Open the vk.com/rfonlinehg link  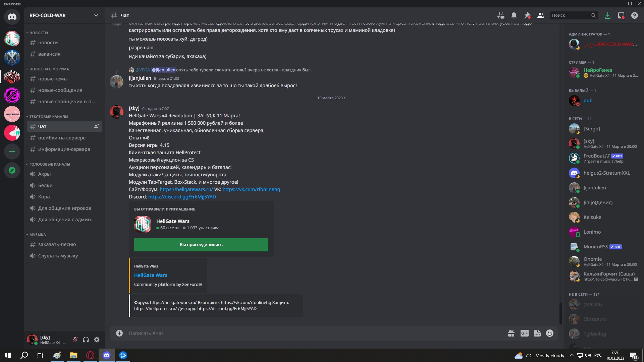pos(251,189)
